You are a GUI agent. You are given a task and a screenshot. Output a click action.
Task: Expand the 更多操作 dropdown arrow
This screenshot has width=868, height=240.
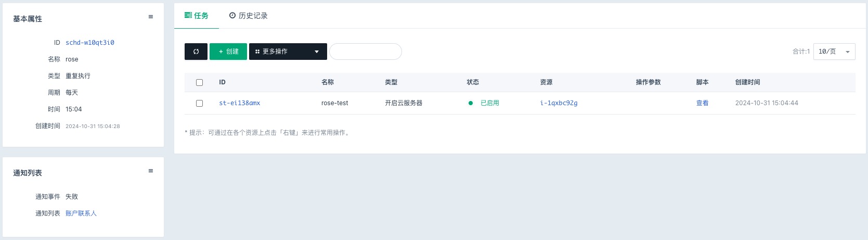(x=317, y=52)
